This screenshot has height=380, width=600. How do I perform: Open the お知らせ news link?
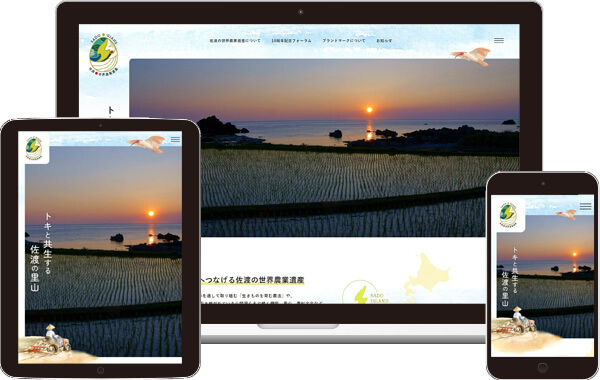384,41
